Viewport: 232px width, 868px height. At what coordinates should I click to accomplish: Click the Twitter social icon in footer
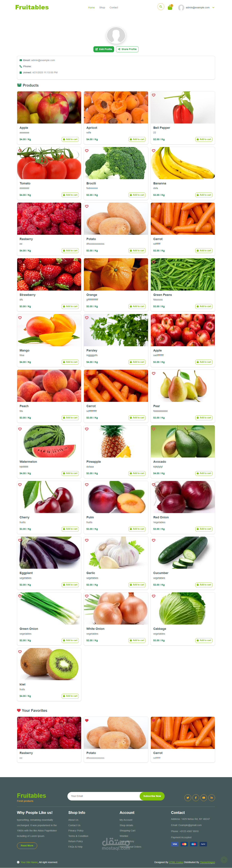point(188,798)
